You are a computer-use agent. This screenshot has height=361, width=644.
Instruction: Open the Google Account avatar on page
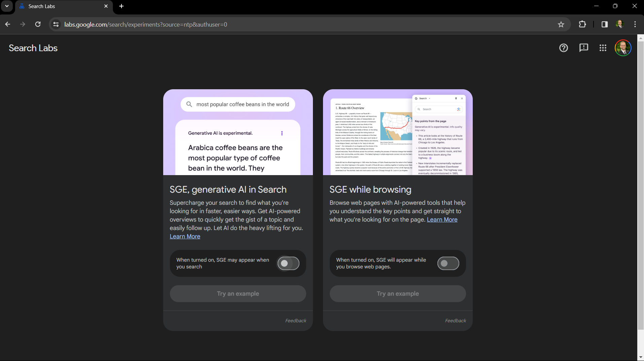[623, 48]
